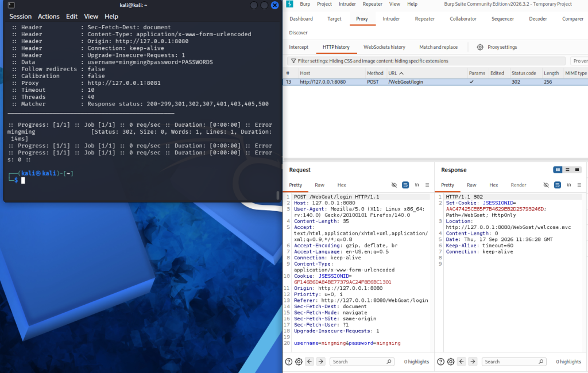Switch to the Comparer tab

(x=572, y=19)
